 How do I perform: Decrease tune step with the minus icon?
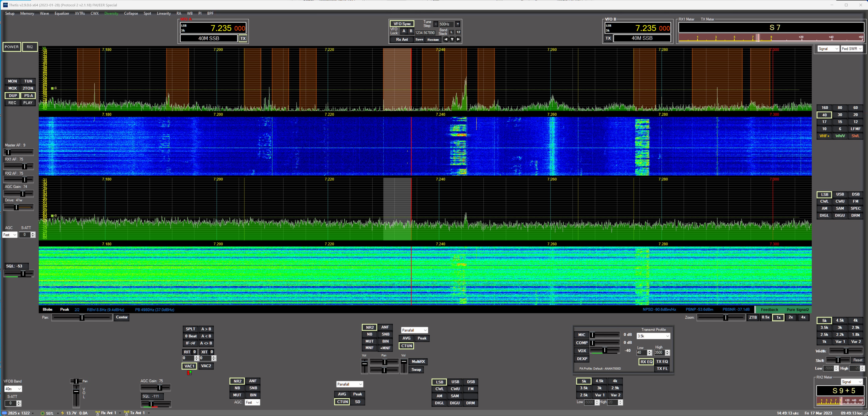pos(436,24)
